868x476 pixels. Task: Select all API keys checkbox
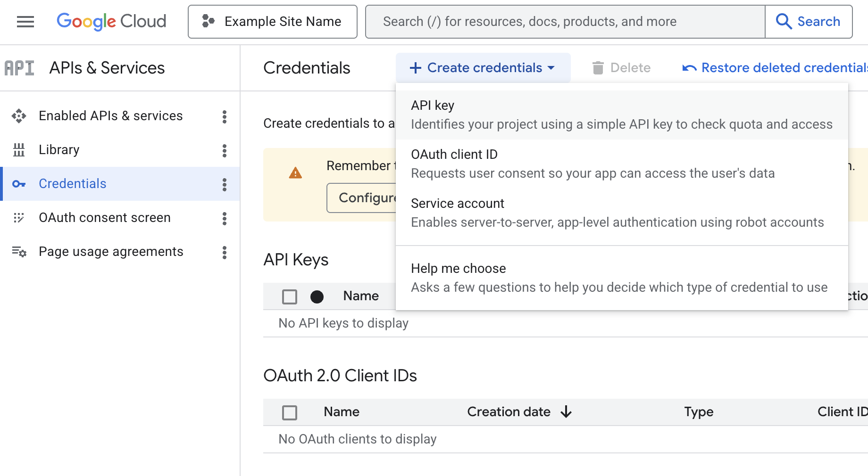click(290, 296)
